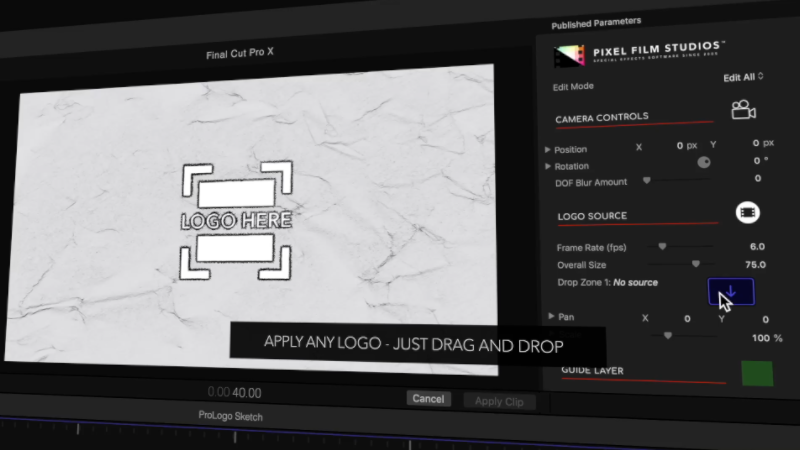
Task: Click the Drop Zone 1: No source label
Action: click(x=607, y=282)
